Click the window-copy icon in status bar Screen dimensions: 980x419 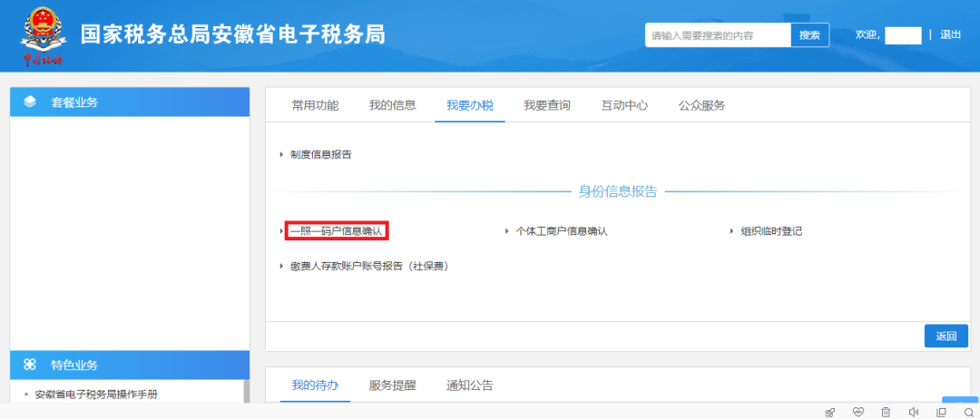pos(941,412)
